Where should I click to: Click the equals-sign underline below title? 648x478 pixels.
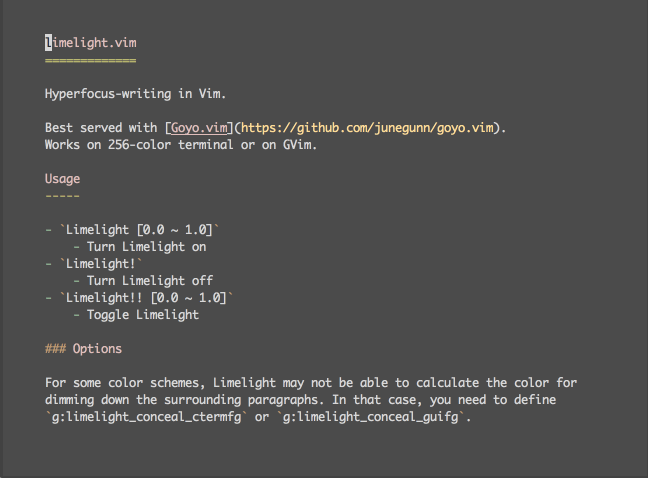[x=91, y=60]
